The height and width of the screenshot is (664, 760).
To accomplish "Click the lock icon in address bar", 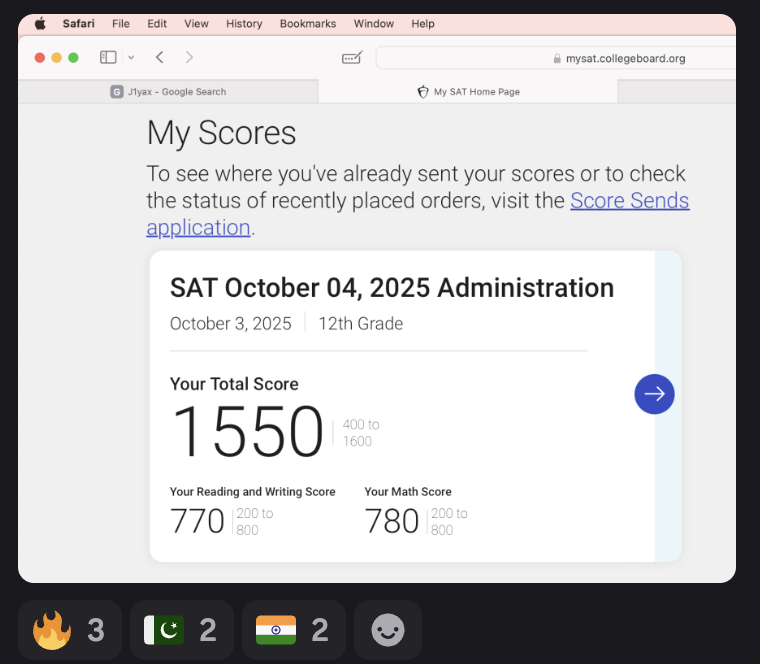I will (x=557, y=59).
